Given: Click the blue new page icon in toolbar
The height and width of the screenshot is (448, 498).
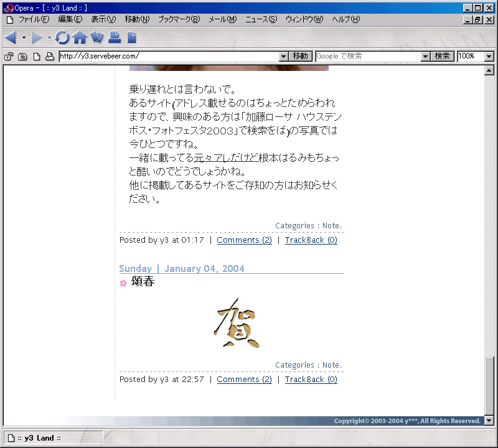Looking at the screenshot, I should click(x=131, y=37).
